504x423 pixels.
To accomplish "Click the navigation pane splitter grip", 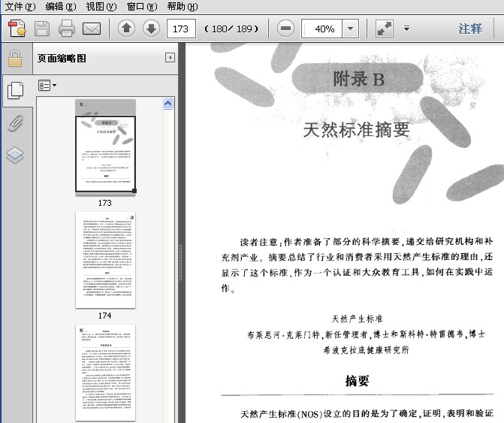I will pyautogui.click(x=180, y=262).
